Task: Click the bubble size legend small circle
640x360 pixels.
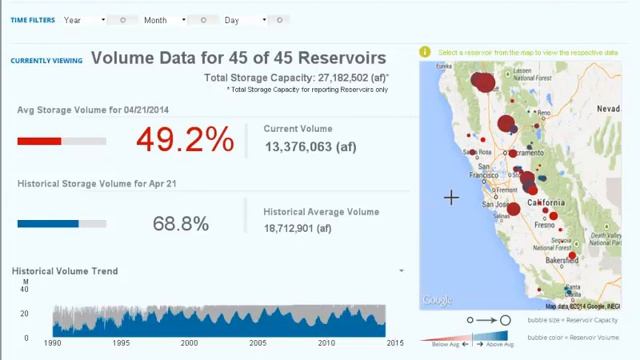Action: coord(470,320)
